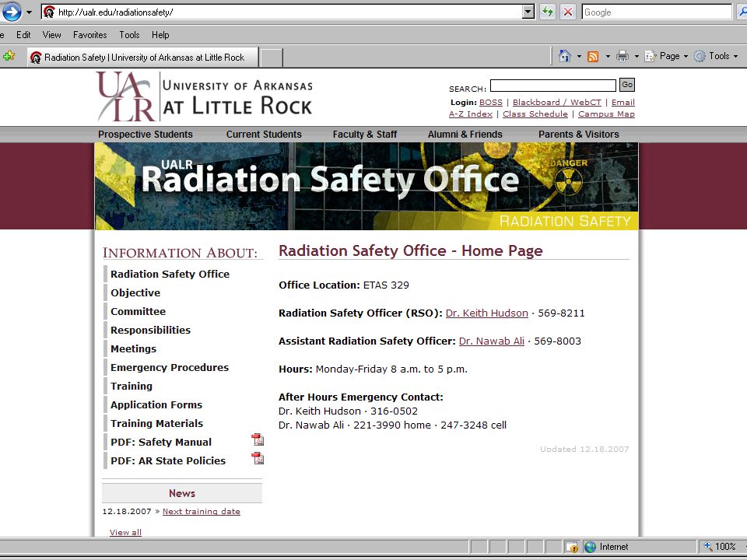Open the Tools menu in menu bar
Viewport: 747px width, 560px height.
pyautogui.click(x=129, y=35)
